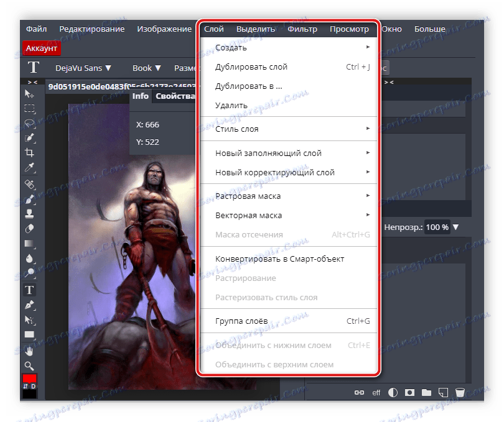Select the Zoom magnifier tool
Screen dimensions: 504x422
tap(30, 366)
